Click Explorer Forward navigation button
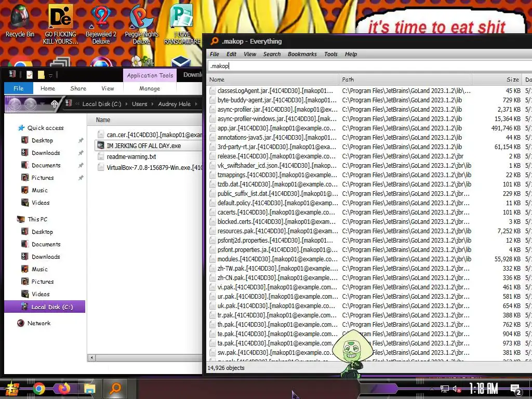 point(30,104)
